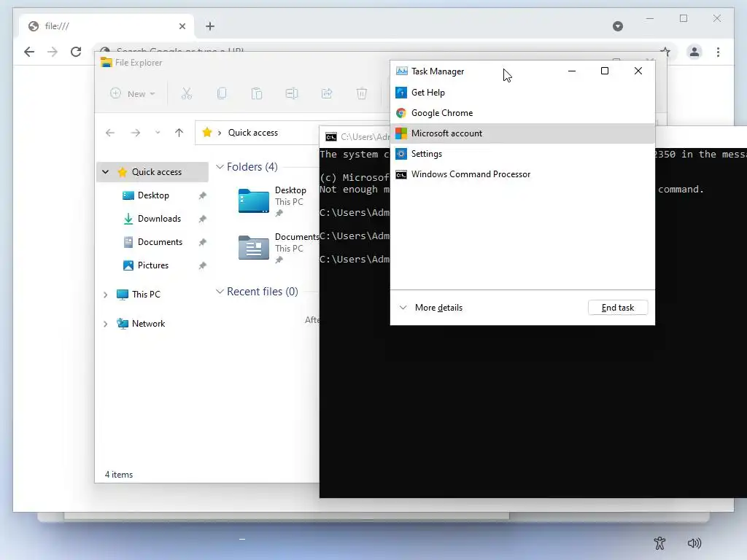Go forward in File Explorer navigation

[136, 133]
